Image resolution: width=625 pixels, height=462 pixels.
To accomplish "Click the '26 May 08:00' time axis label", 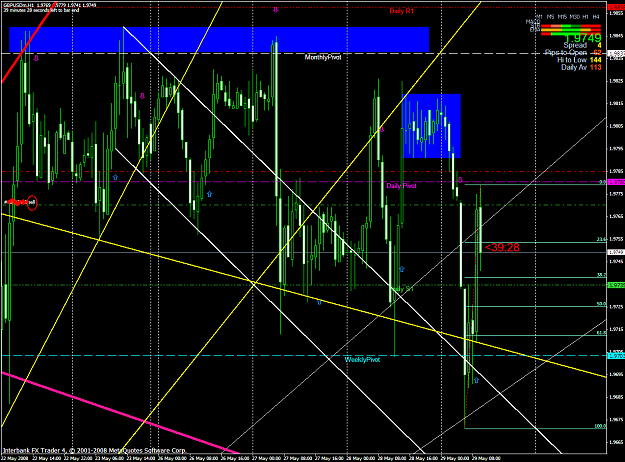I will 204,458.
